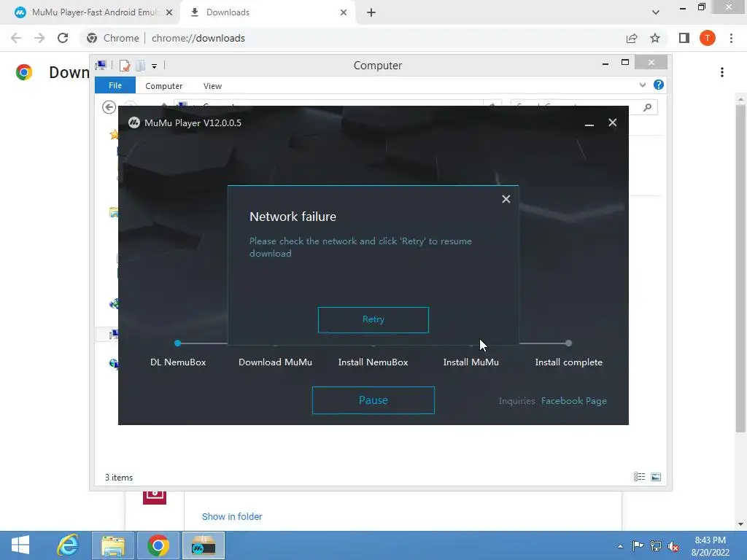This screenshot has height=560, width=747.
Task: Open Explorer help icon
Action: pyautogui.click(x=659, y=85)
